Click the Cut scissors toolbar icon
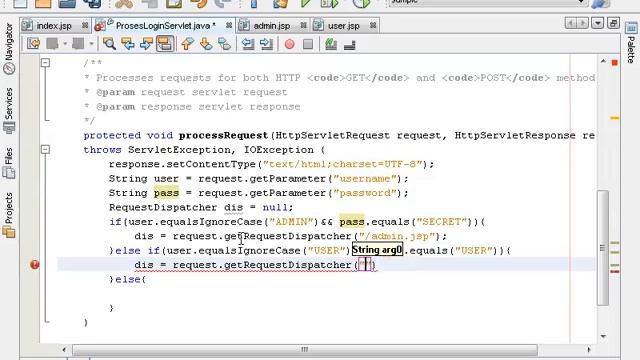This screenshot has width=640, height=360. [x=124, y=3]
